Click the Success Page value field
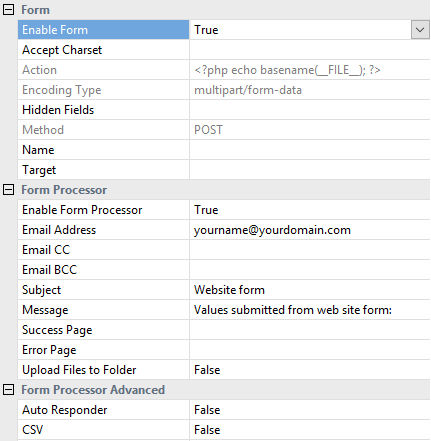Viewport: 431px width, 441px height. pos(310,330)
